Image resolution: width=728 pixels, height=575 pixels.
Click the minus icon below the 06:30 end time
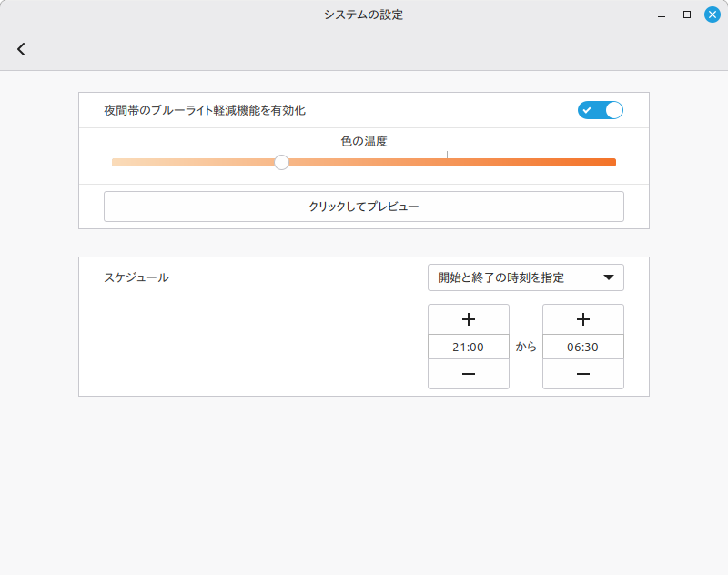click(x=582, y=375)
